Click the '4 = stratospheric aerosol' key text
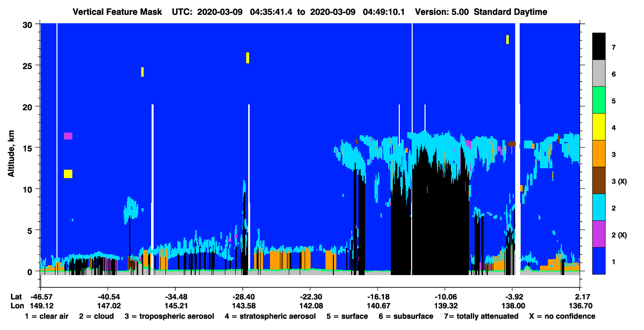Screen dimensions: 644x330 pyautogui.click(x=270, y=317)
